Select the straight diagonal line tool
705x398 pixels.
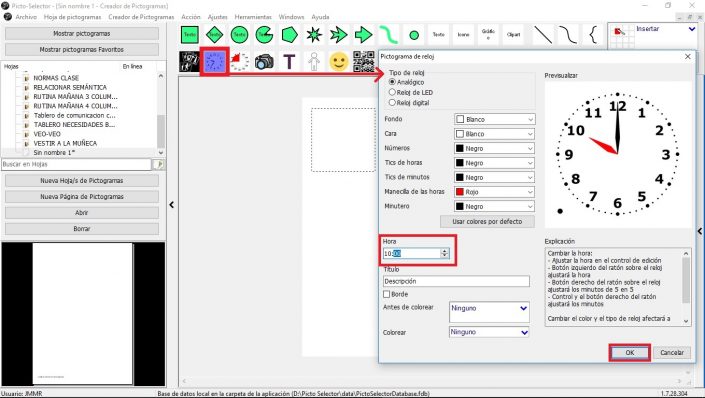pyautogui.click(x=543, y=35)
